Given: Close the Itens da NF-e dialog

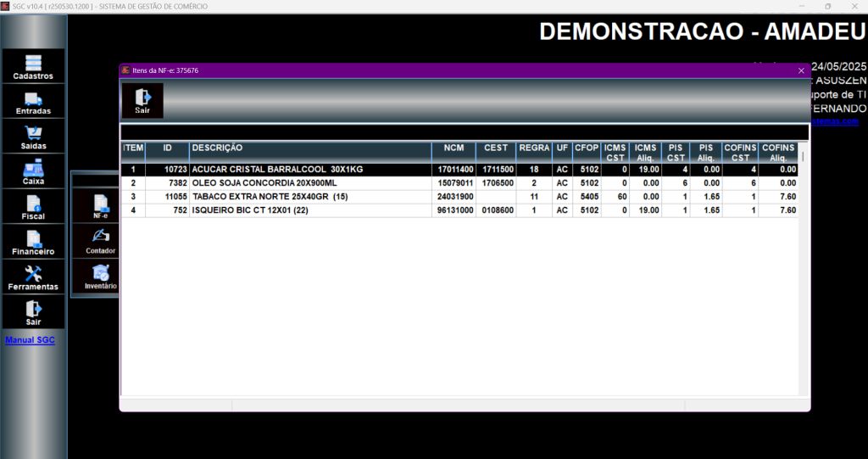Looking at the screenshot, I should click(x=801, y=70).
